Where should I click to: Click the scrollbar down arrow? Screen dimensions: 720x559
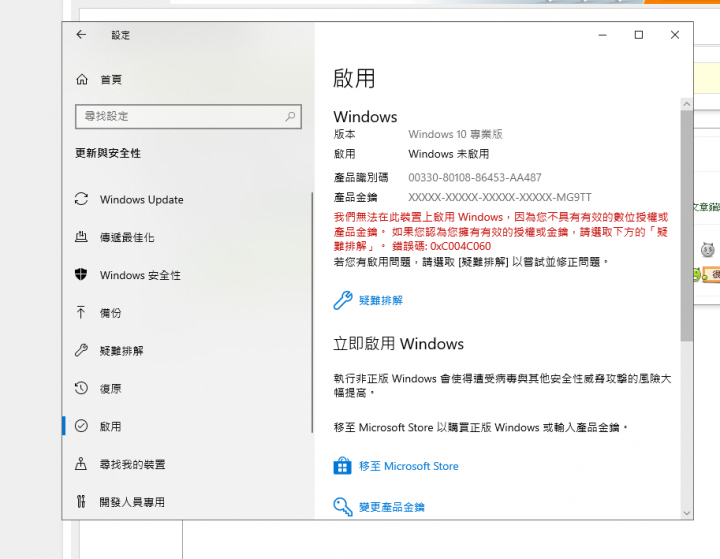point(686,513)
